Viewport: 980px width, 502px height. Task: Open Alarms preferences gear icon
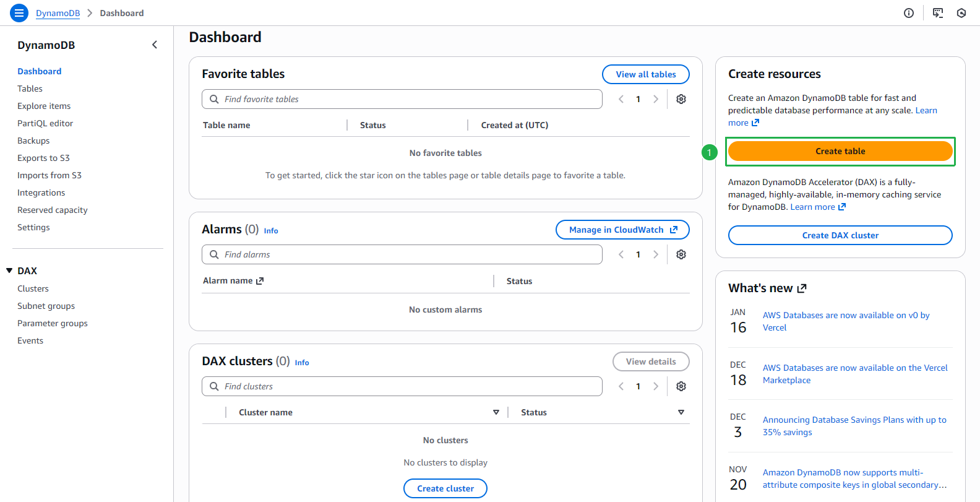coord(681,254)
